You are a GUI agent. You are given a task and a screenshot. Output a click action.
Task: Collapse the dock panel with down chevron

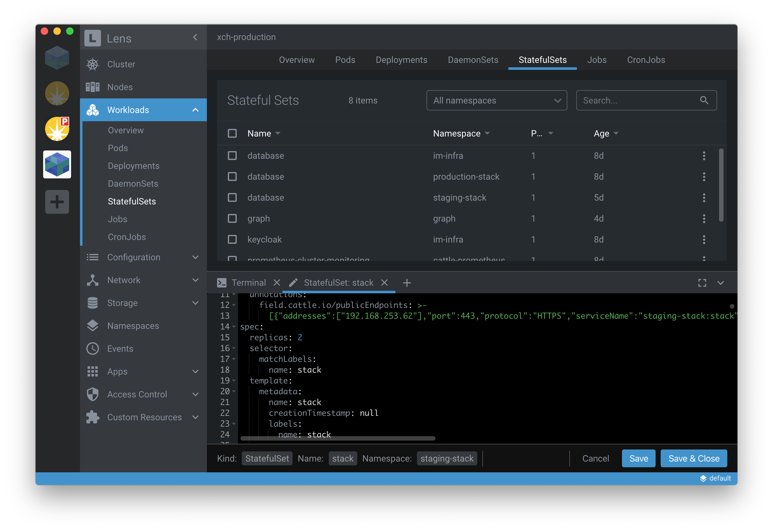720,283
